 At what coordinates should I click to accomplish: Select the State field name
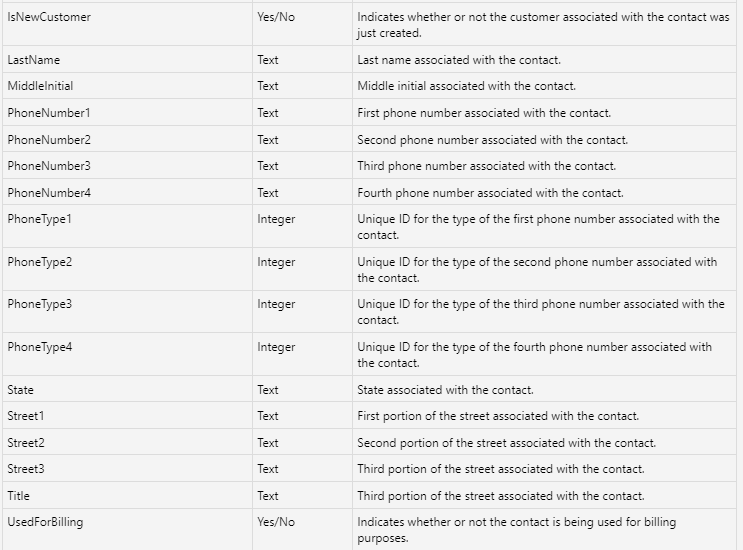click(21, 390)
